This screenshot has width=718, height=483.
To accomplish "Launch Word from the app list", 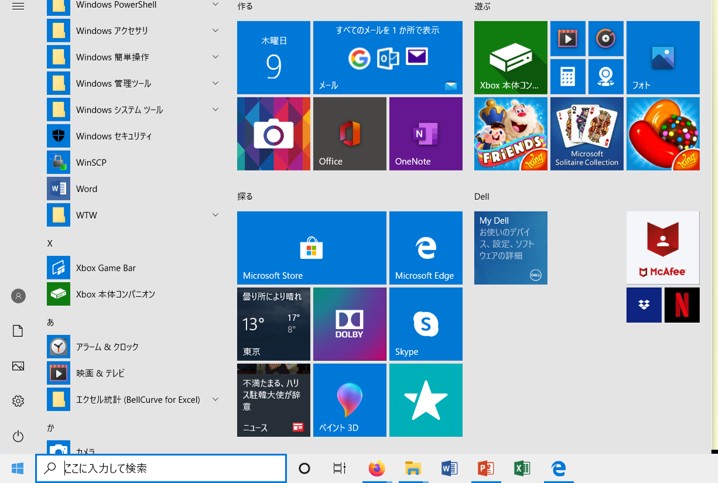I will coord(135,189).
